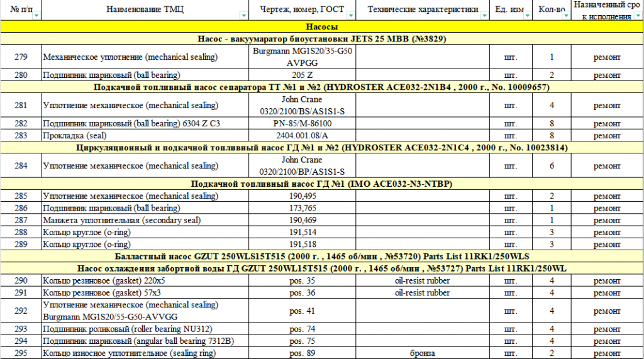This screenshot has height=359, width=644.
Task: Select the quantity cell showing 6
Action: tap(551, 166)
